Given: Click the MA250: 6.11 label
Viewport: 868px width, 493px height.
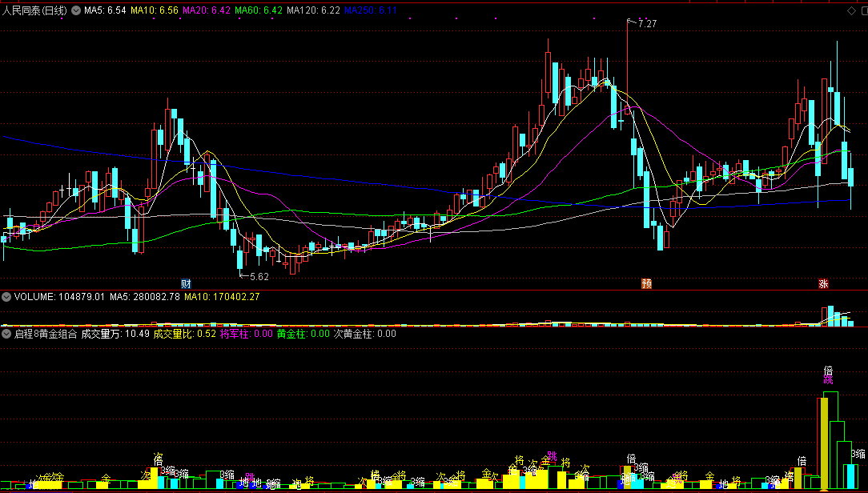Looking at the screenshot, I should [x=371, y=10].
